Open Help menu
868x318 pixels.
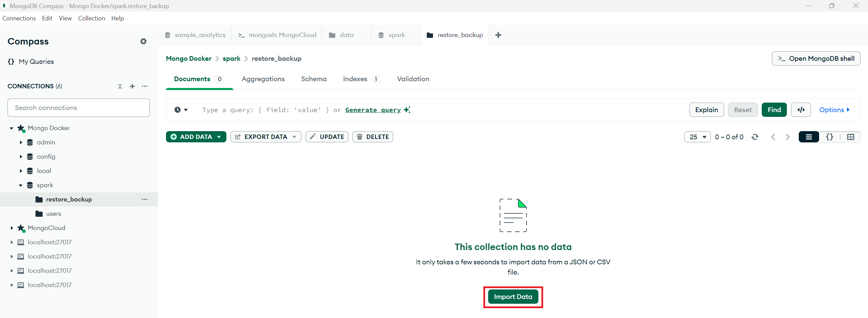coord(117,18)
